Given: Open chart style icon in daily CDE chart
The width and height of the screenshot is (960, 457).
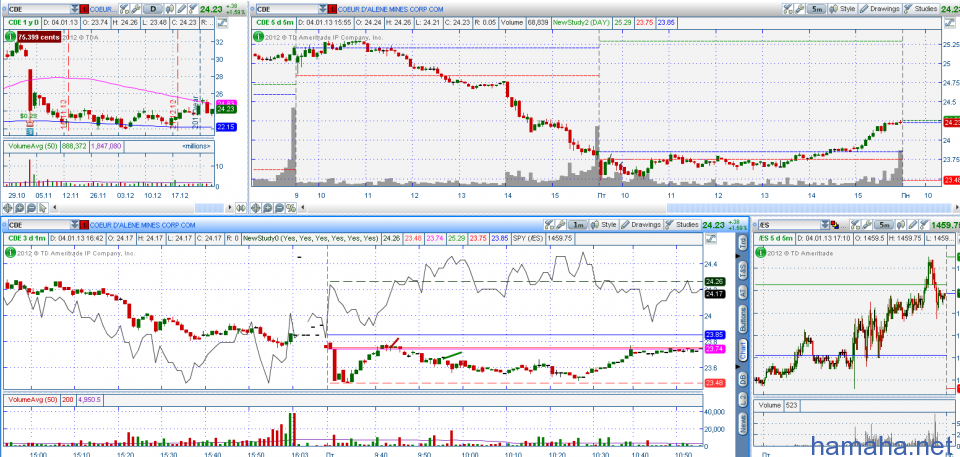Looking at the screenshot, I should point(170,9).
